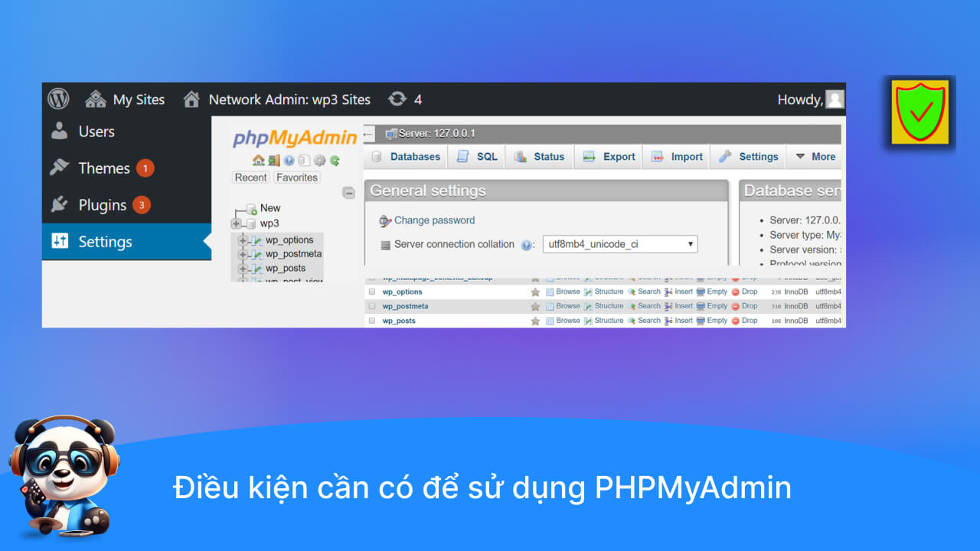Switch to the Export tab
Image resolution: width=980 pixels, height=551 pixels.
pos(609,157)
